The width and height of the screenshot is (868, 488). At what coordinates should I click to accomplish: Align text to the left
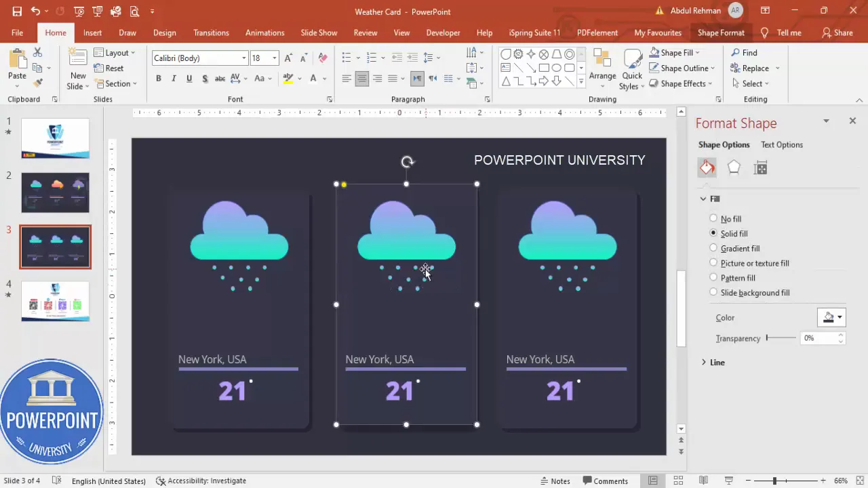tap(347, 79)
